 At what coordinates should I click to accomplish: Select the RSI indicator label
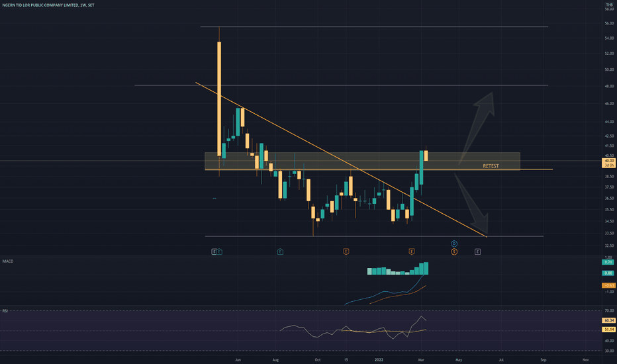[5, 311]
